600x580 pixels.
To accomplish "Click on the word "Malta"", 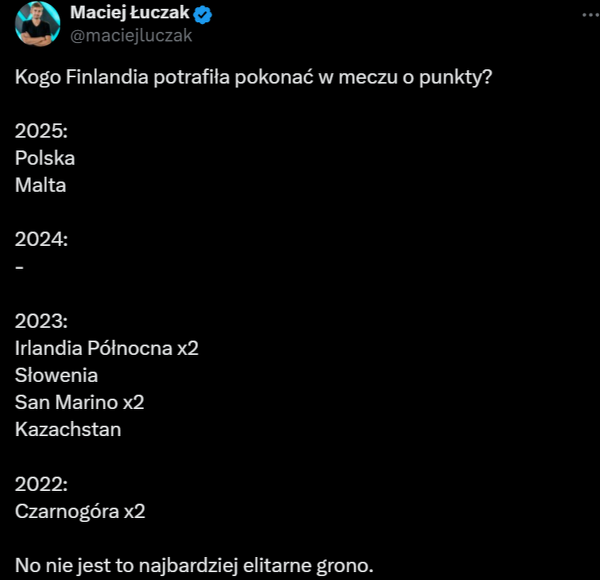I will click(x=41, y=185).
